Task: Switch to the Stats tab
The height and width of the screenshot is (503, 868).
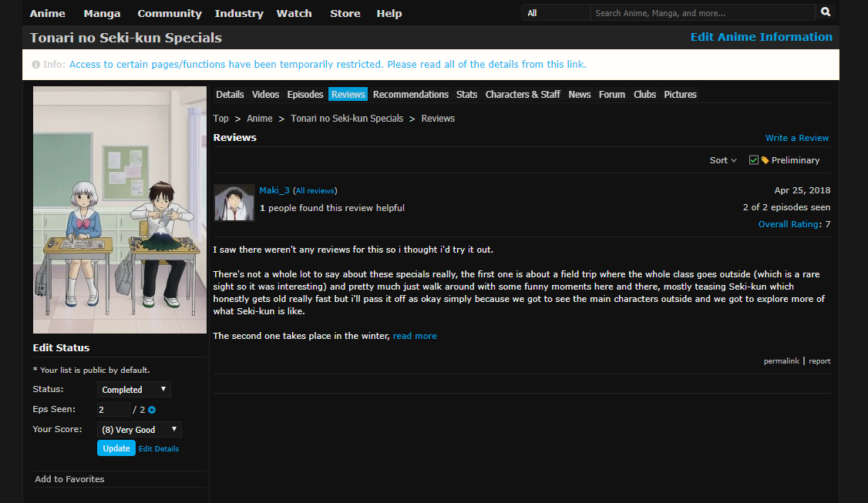Action: coord(466,95)
